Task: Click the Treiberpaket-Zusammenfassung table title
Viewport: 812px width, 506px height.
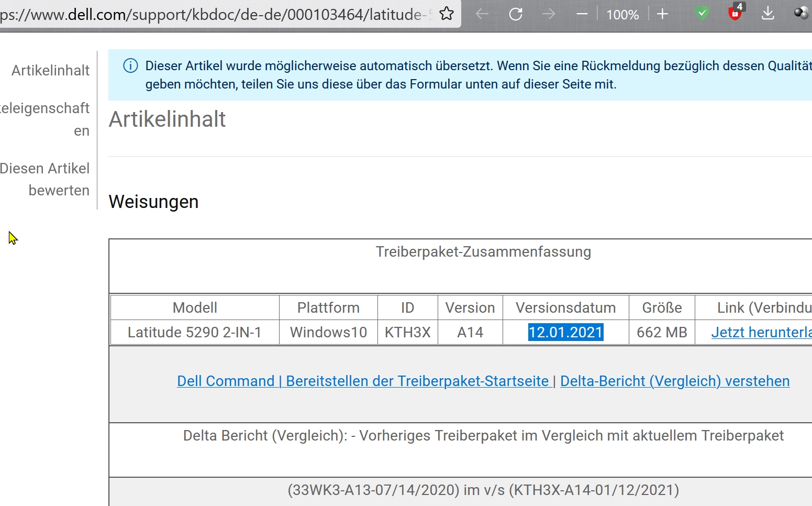Action: click(x=483, y=251)
